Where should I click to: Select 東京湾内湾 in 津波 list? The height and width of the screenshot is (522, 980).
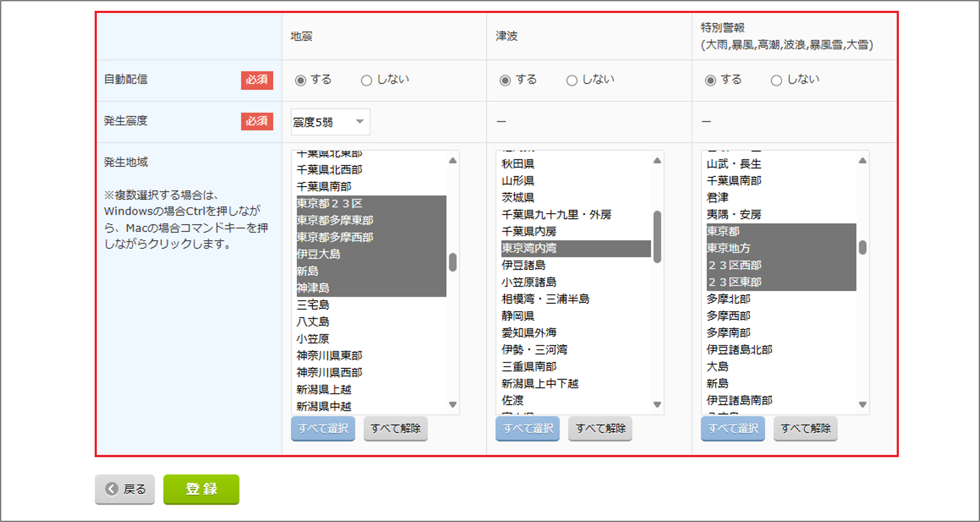pyautogui.click(x=576, y=248)
